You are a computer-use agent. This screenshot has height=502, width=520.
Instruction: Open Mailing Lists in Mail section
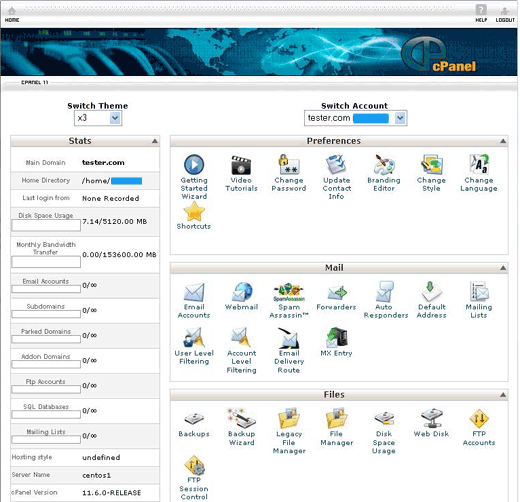479,300
